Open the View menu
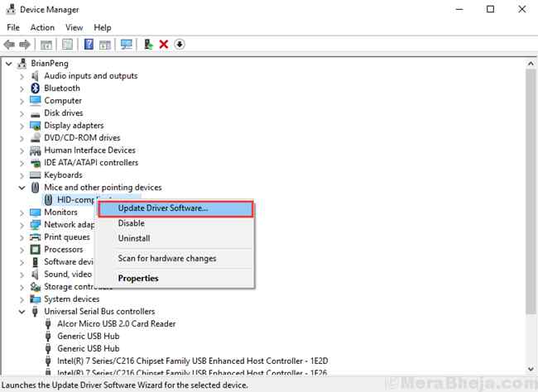 [74, 27]
